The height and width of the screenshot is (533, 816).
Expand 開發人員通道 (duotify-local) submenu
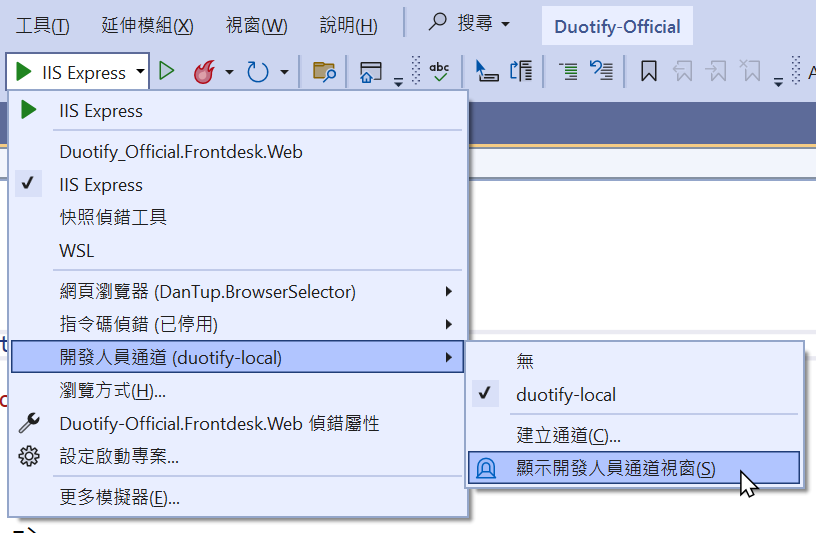(237, 357)
